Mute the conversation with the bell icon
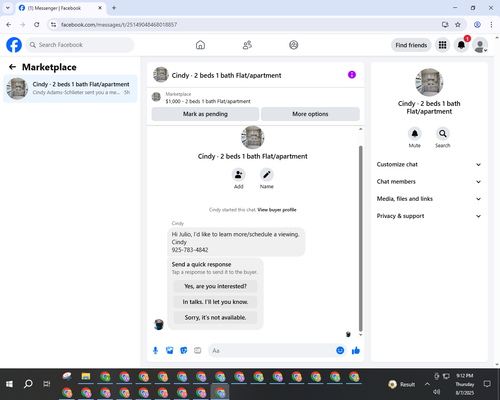This screenshot has height=400, width=500. (x=415, y=134)
